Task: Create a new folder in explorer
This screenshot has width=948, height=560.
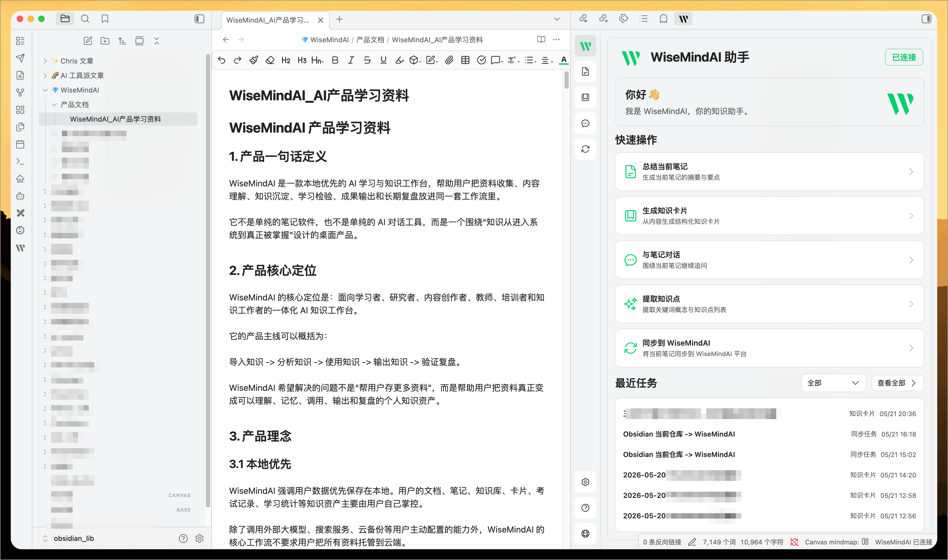Action: pyautogui.click(x=105, y=41)
